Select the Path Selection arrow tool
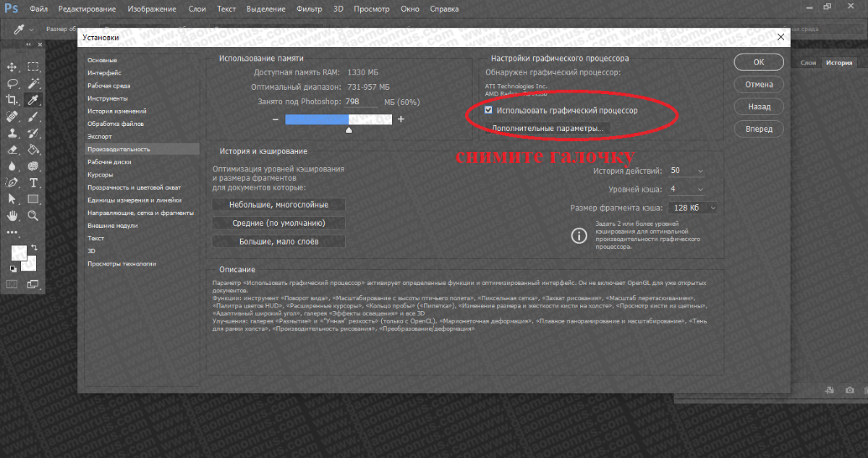868x458 pixels. coord(12,199)
